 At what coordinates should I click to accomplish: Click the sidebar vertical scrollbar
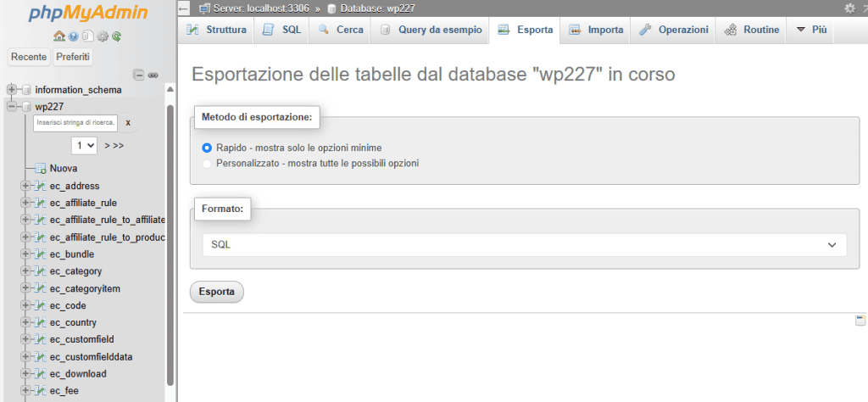170,243
